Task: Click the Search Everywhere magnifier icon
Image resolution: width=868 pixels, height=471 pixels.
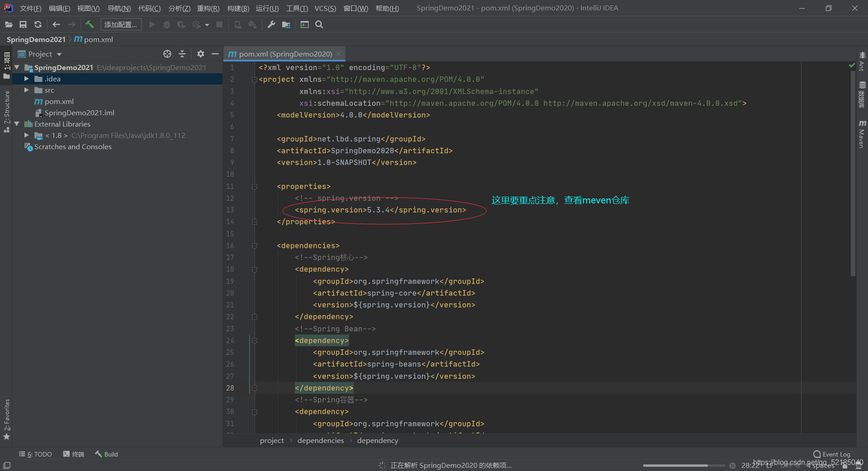Action: pyautogui.click(x=319, y=24)
